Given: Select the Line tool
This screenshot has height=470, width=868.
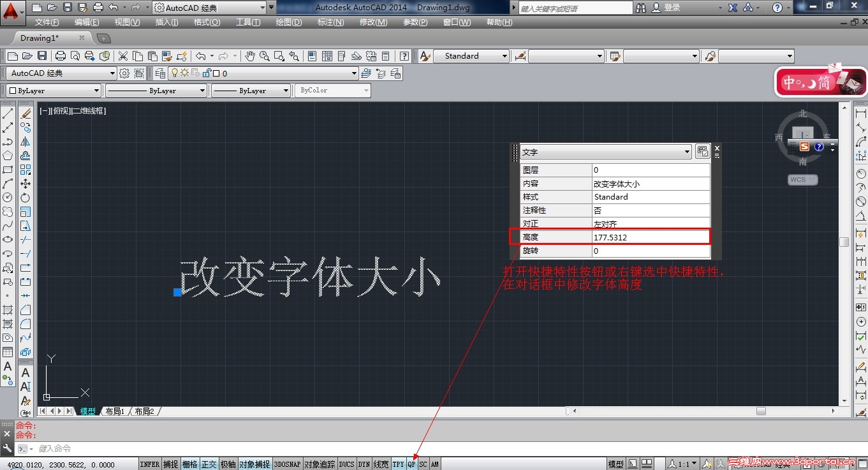Looking at the screenshot, I should pos(8,113).
